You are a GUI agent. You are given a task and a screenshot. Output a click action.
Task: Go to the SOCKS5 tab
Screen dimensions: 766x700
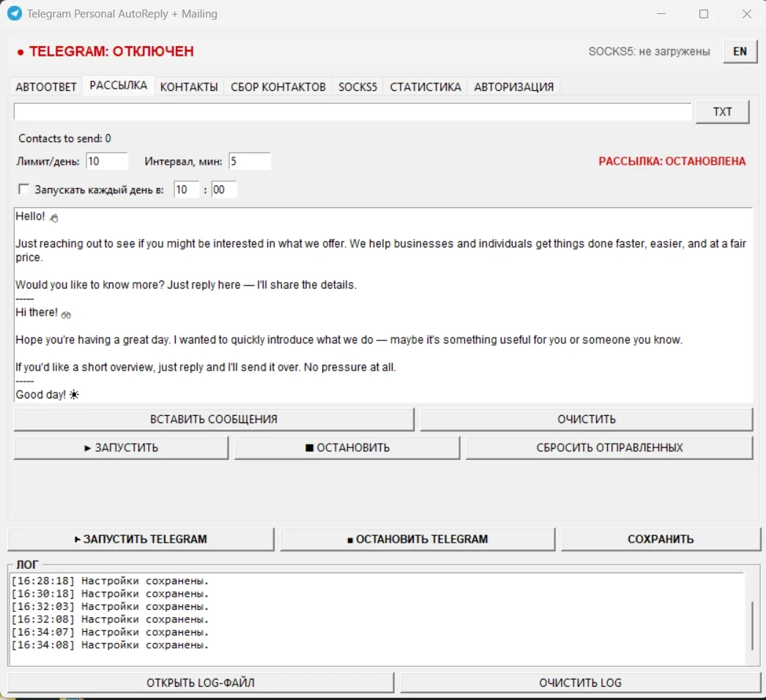357,87
